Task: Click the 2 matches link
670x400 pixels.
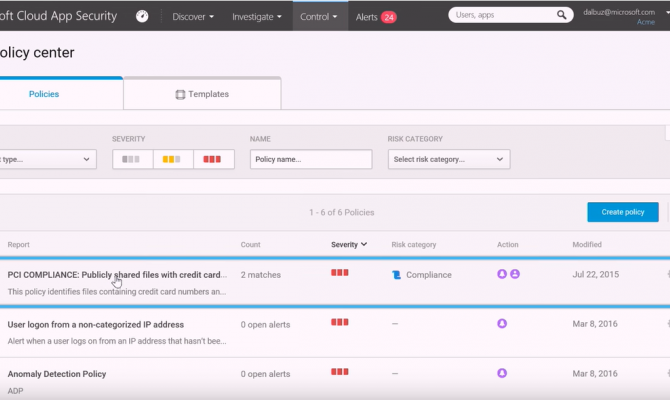Action: pyautogui.click(x=261, y=275)
